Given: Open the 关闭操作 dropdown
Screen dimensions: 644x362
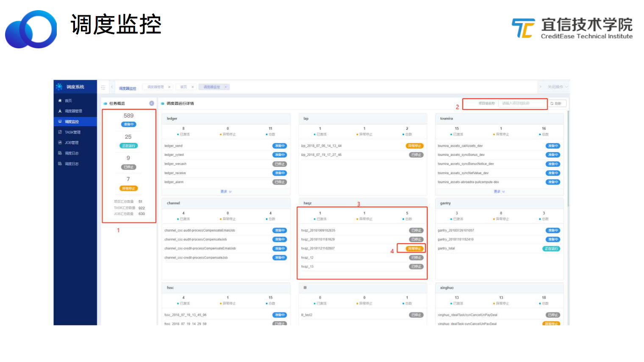Looking at the screenshot, I should [x=558, y=87].
